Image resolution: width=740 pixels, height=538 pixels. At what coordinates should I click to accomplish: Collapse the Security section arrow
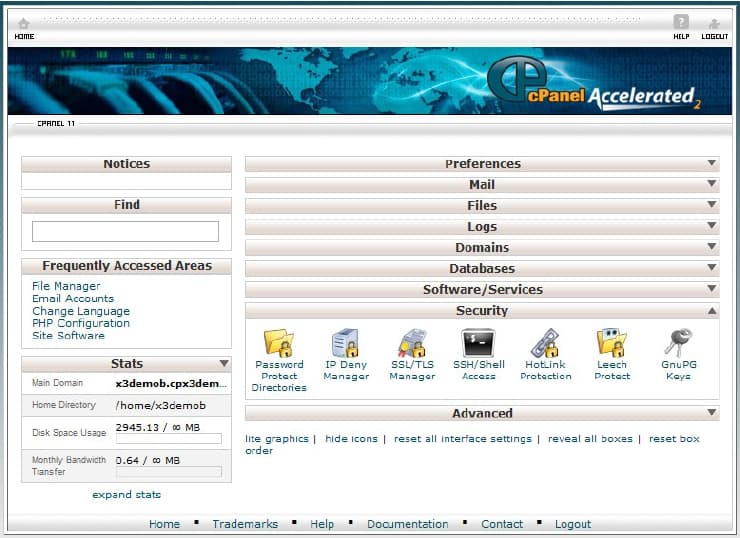[711, 311]
